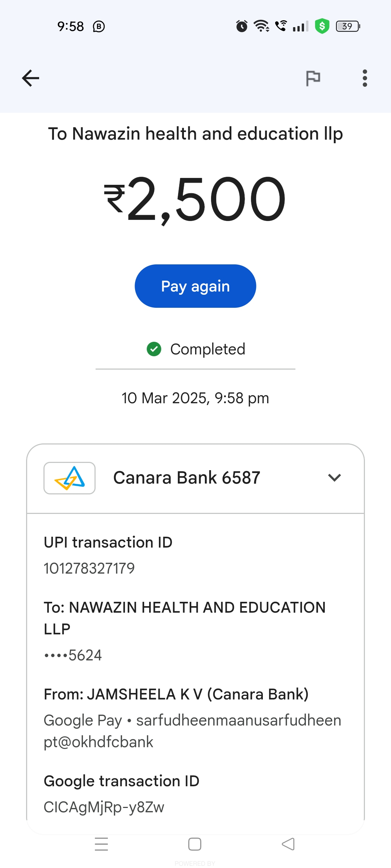Tap the recipient title Nawazin health and education

[x=195, y=134]
